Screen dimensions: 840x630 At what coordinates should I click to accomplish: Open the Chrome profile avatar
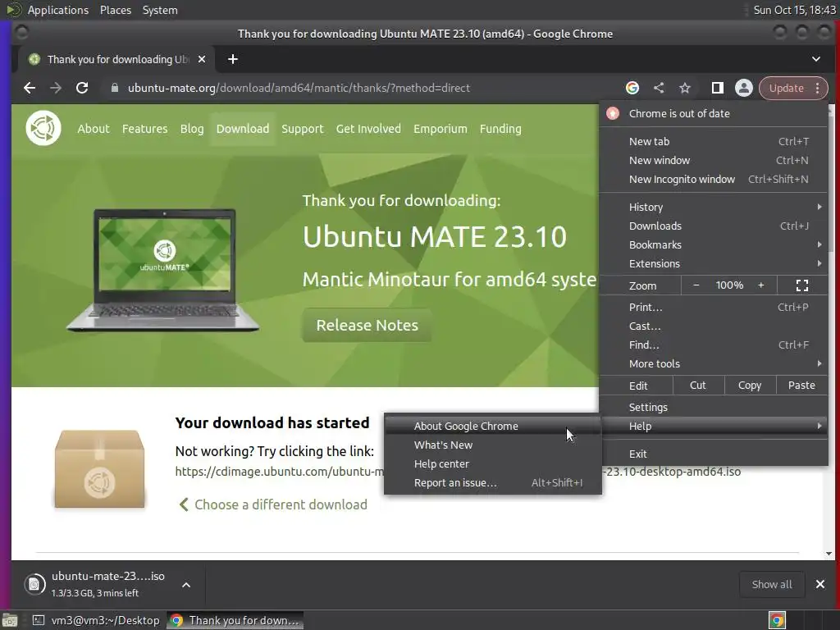point(743,88)
